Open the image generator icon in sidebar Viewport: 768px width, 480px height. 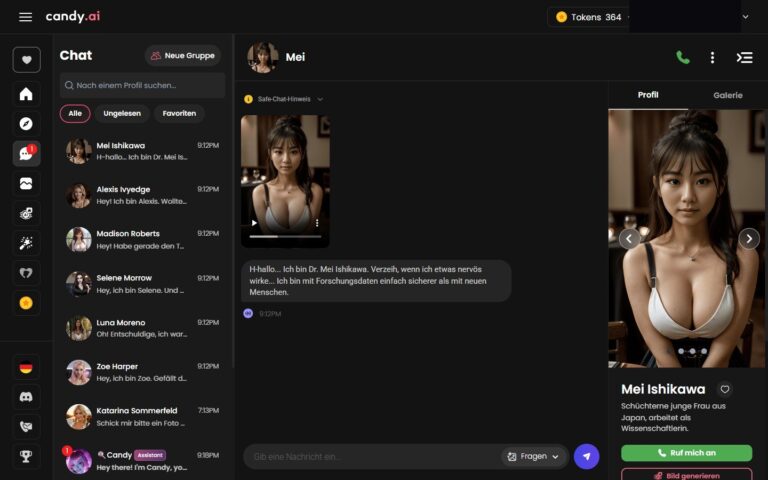coord(26,214)
